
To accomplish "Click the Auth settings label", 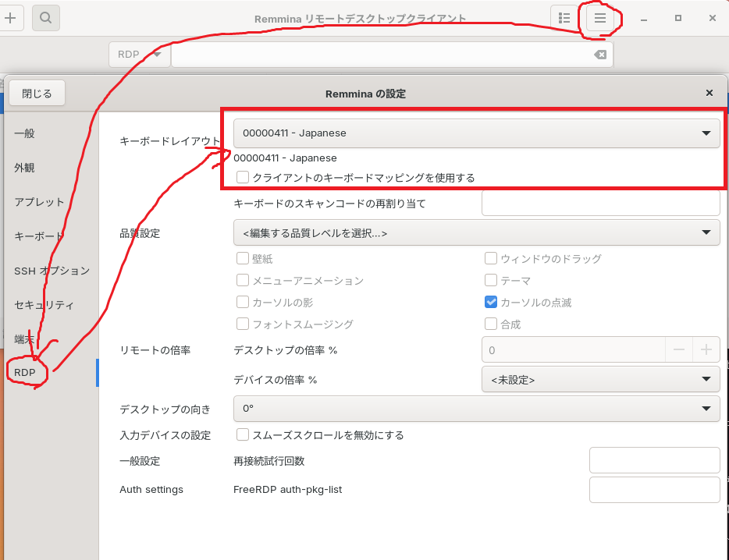I will 151,490.
